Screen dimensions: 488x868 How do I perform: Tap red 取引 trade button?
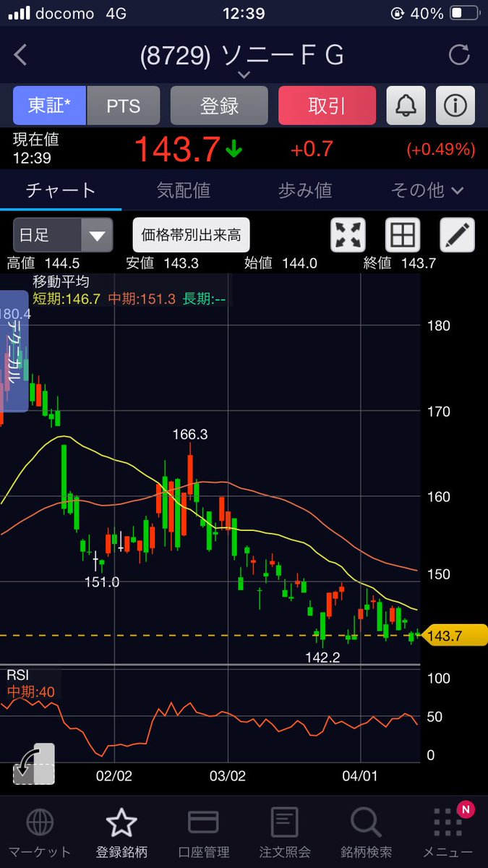327,106
